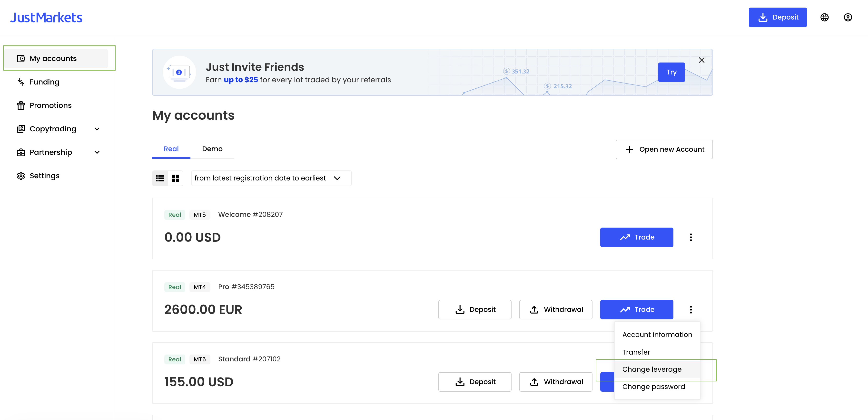Choose Transfer in the account menu
The height and width of the screenshot is (420, 868).
[x=636, y=352]
